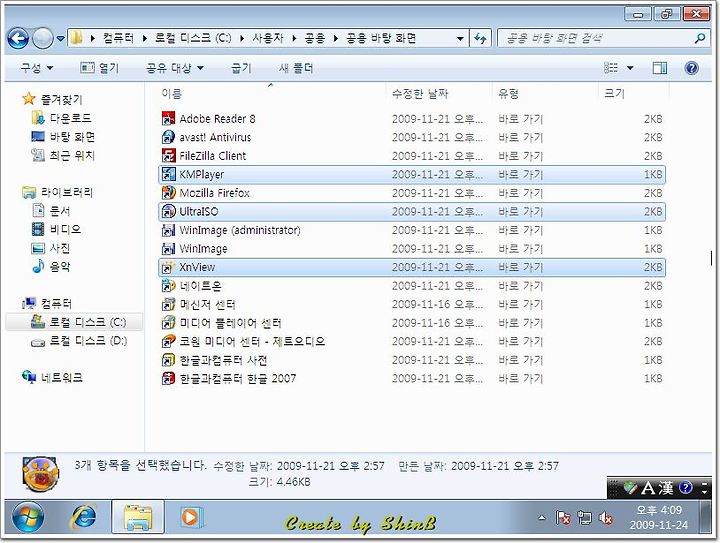Sort by the 크기 column header
The image size is (720, 543).
pos(634,94)
